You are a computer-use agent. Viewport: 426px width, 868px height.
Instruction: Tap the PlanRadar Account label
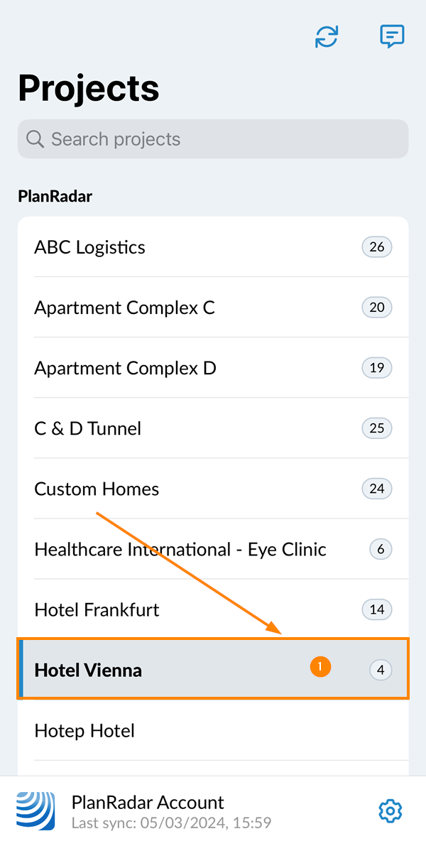pos(148,803)
